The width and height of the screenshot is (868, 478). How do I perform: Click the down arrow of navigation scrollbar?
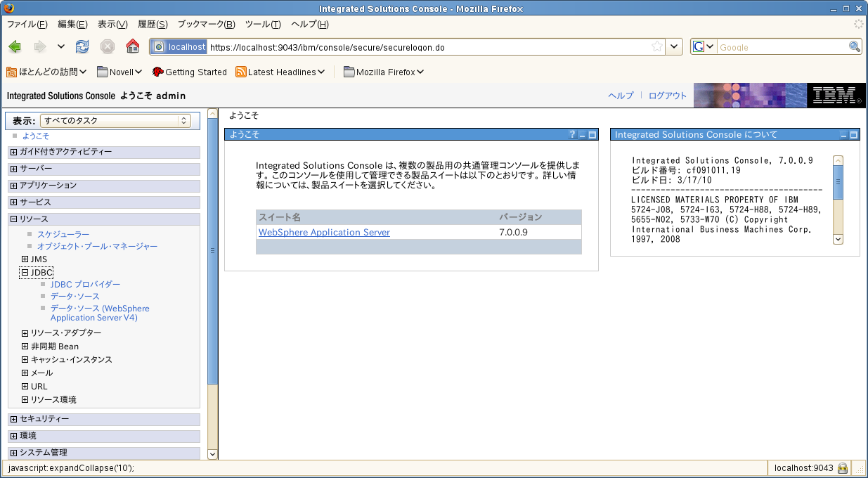pyautogui.click(x=213, y=454)
